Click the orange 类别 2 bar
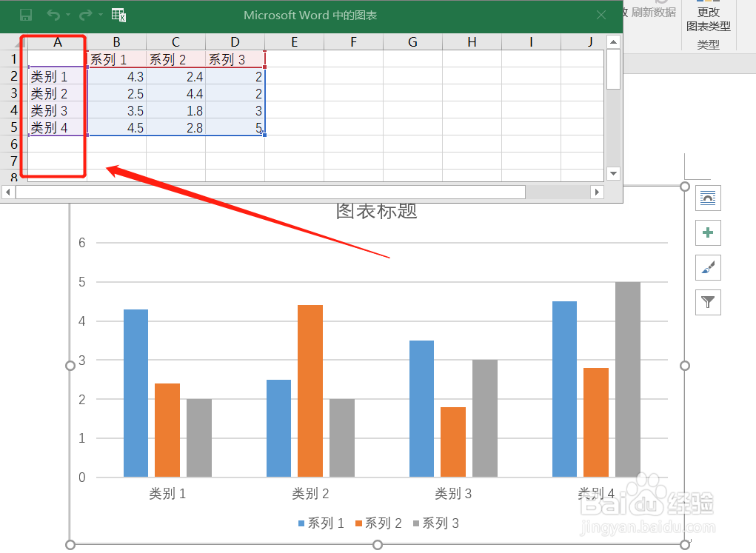The width and height of the screenshot is (756, 553). [310, 391]
